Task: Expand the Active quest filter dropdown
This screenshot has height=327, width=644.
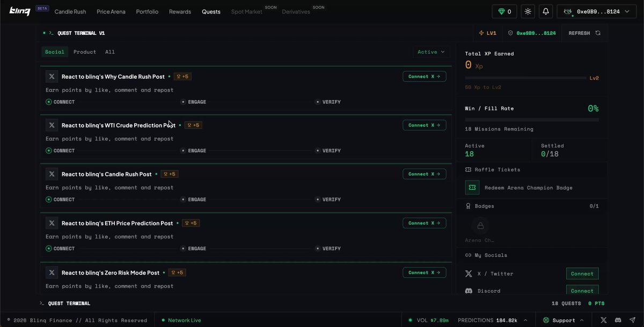Action: tap(431, 52)
